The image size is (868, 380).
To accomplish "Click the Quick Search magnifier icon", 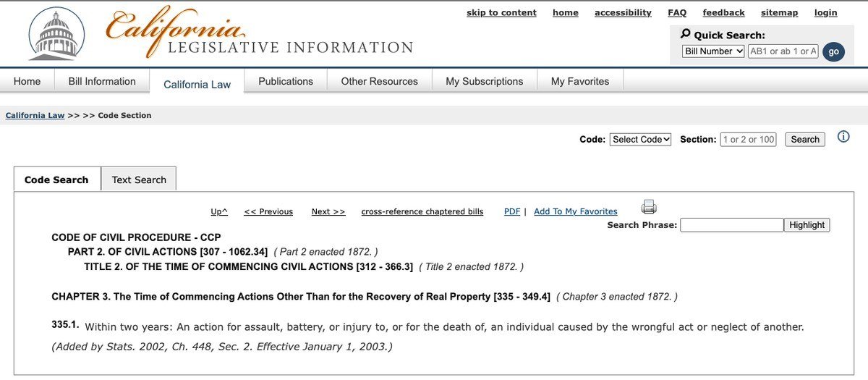I will pos(686,34).
